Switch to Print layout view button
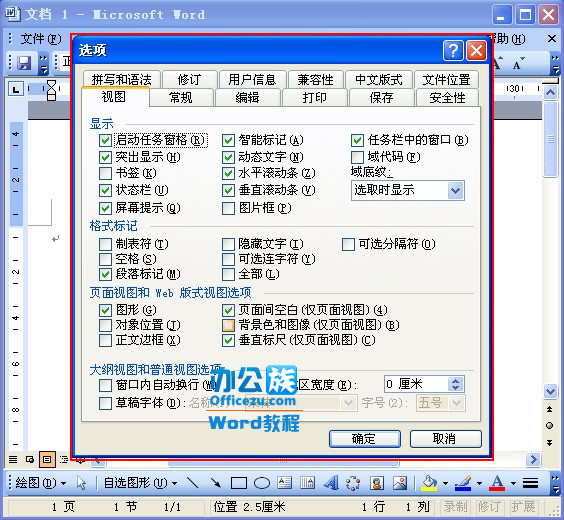Screen dimensions: 564x520 (47, 459)
